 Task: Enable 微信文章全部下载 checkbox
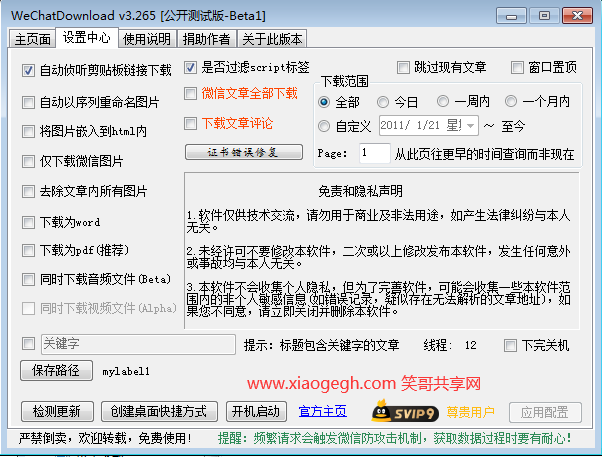click(190, 93)
